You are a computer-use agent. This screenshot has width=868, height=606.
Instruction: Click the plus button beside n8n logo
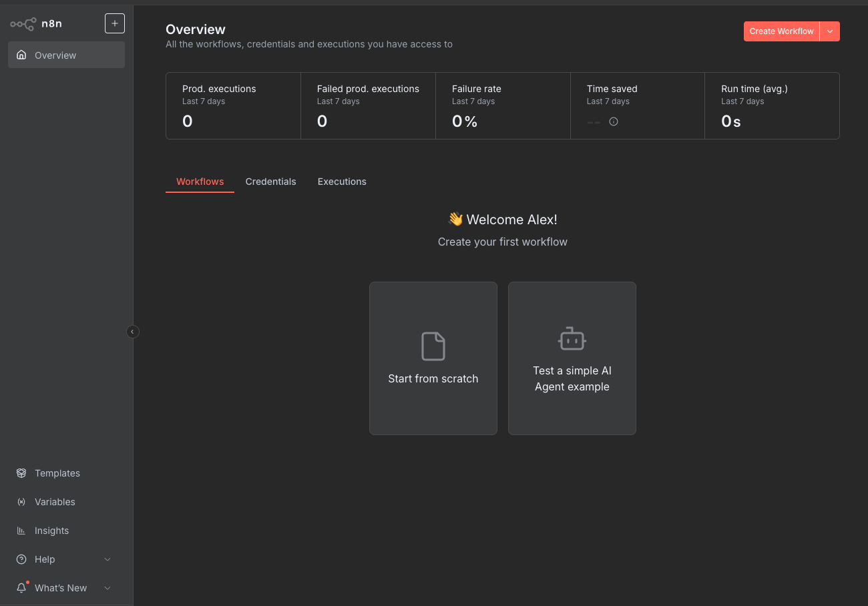[x=114, y=23]
